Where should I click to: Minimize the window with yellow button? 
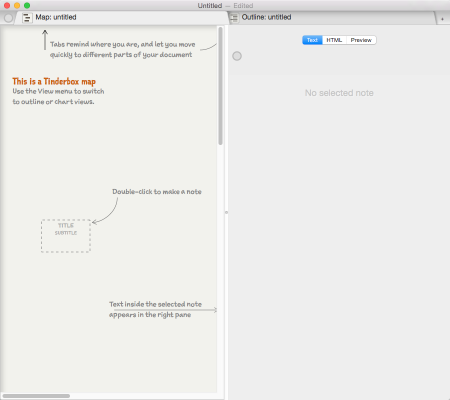17,5
